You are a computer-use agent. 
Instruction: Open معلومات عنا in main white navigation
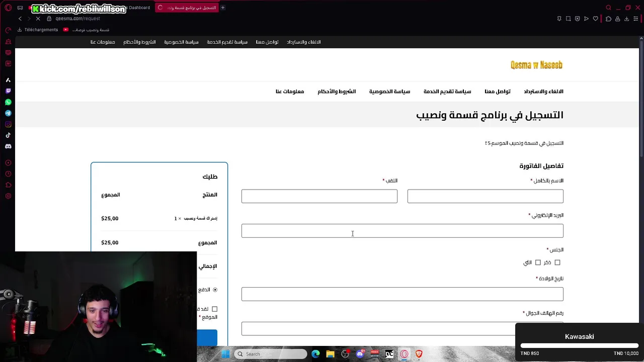click(x=290, y=92)
